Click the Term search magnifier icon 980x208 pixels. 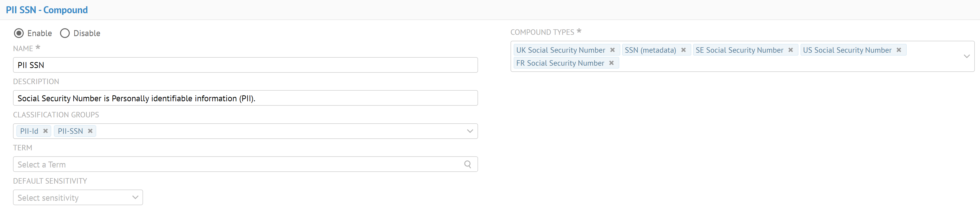pyautogui.click(x=468, y=164)
